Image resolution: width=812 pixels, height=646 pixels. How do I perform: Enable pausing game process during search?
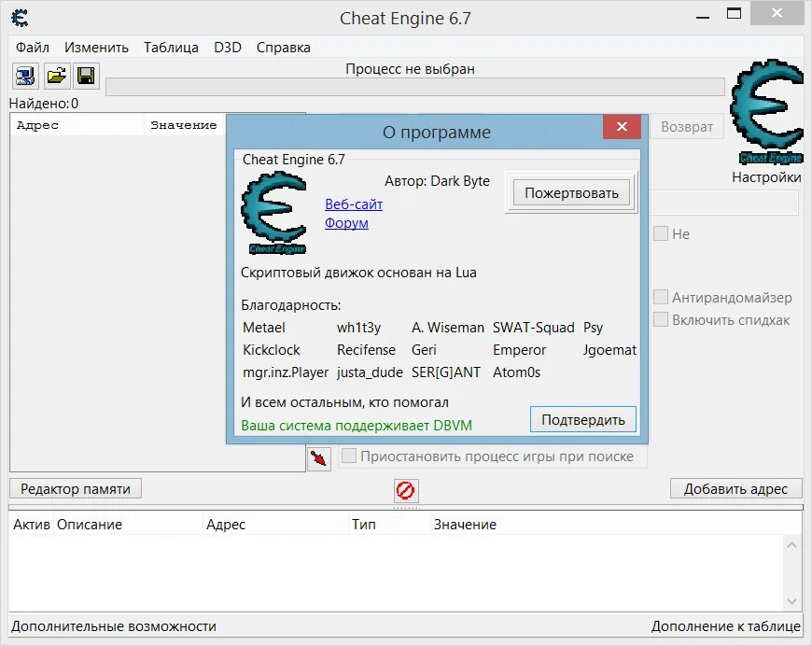point(349,456)
